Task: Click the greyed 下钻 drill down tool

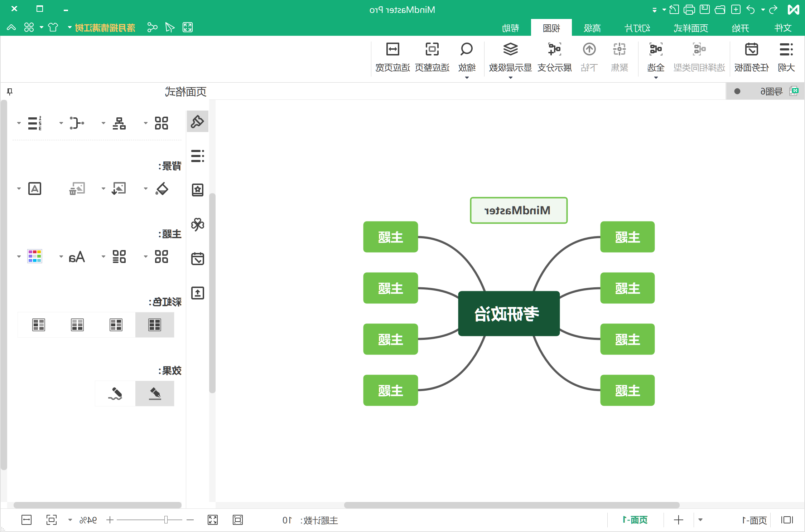Action: pyautogui.click(x=589, y=57)
